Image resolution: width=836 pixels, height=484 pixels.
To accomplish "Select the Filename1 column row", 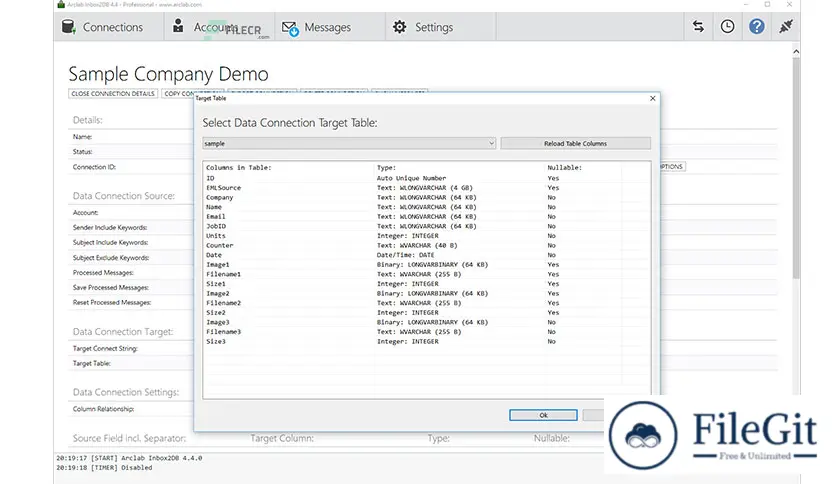I will (427, 274).
